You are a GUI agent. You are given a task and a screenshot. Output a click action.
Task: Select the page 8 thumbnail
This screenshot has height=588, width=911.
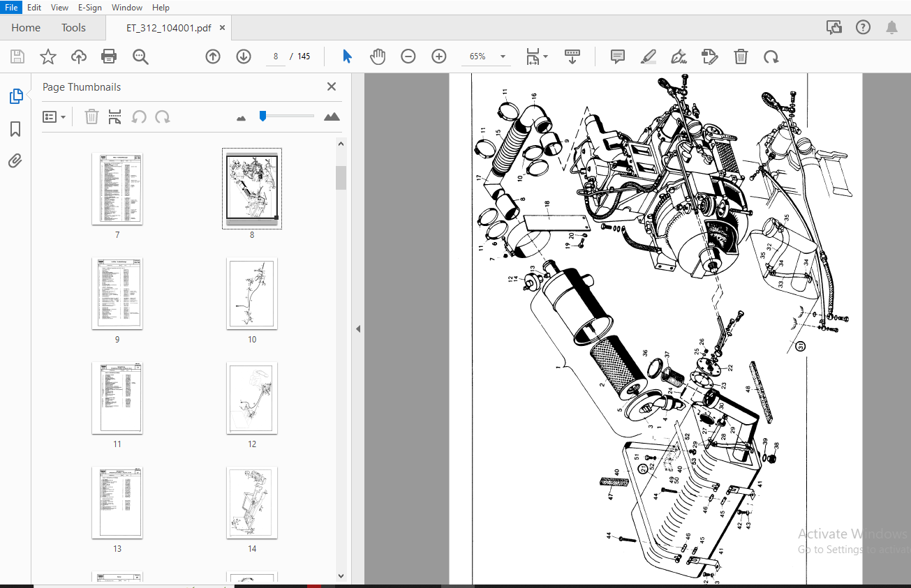tap(252, 188)
